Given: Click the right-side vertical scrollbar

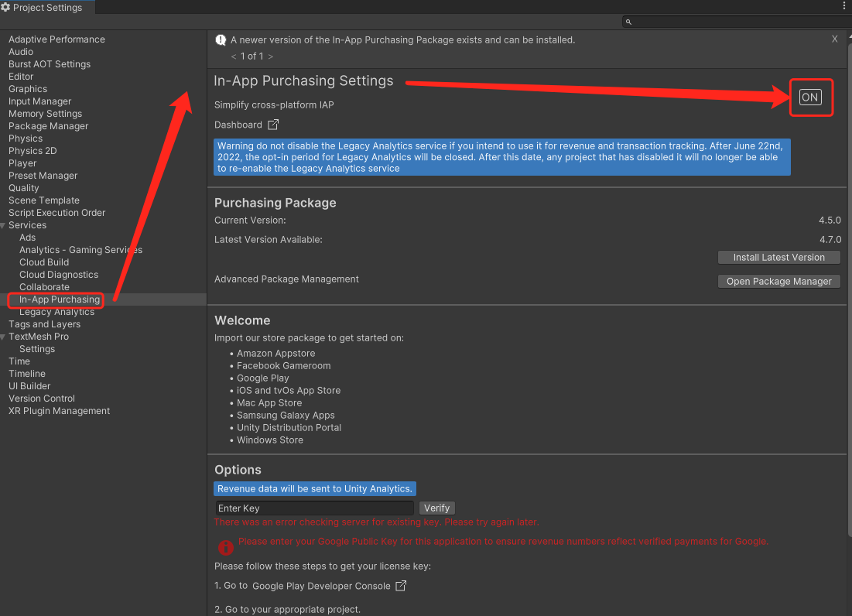Looking at the screenshot, I should [849, 310].
